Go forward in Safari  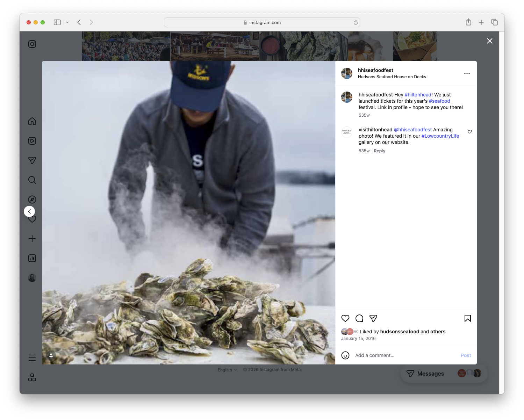(91, 22)
